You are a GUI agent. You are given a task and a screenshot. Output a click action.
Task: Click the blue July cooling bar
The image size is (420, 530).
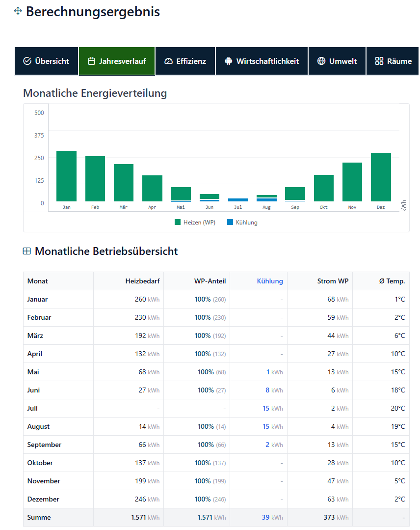point(238,200)
